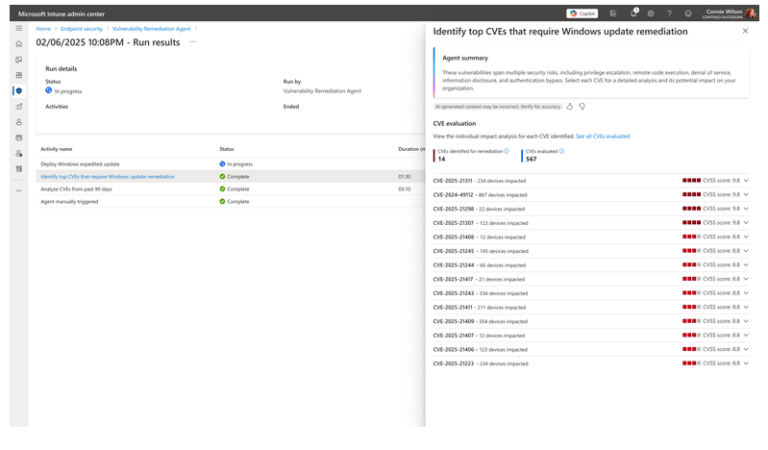The image size is (768, 450).
Task: Go to Home breadcrumb link
Action: point(43,29)
